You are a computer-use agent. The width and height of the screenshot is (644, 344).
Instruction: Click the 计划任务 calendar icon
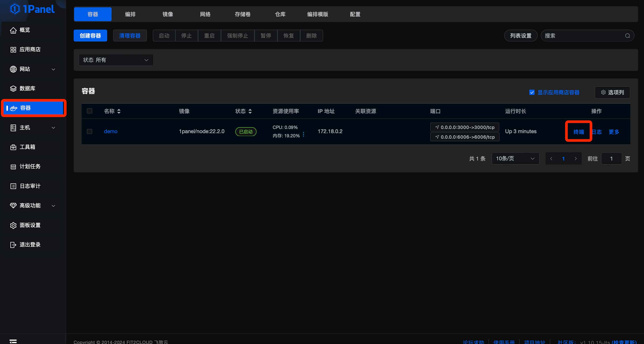click(x=13, y=167)
